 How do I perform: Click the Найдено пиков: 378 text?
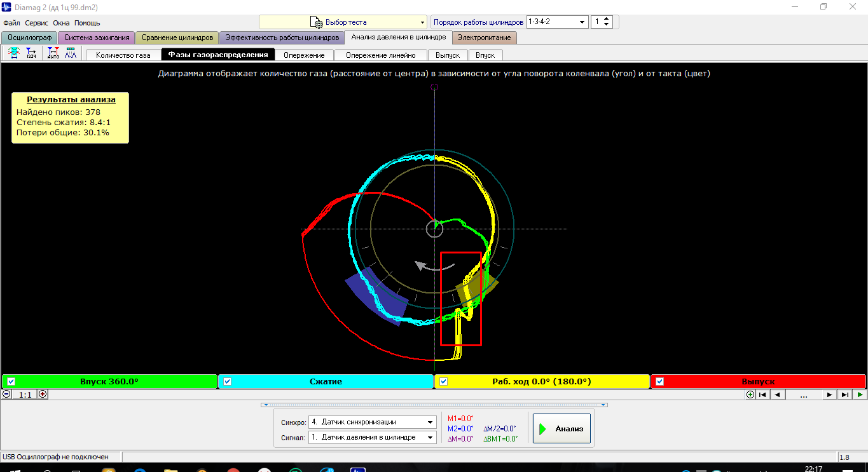(59, 112)
